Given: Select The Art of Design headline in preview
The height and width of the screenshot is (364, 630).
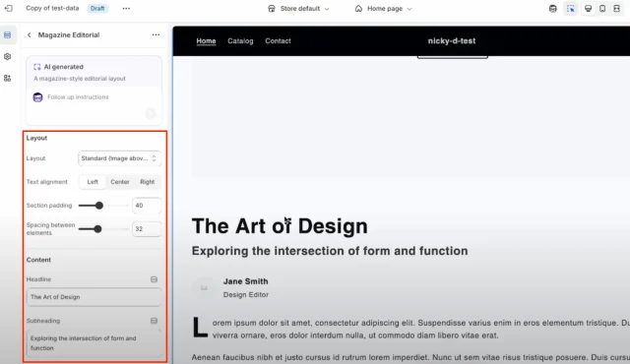Looking at the screenshot, I should 280,226.
